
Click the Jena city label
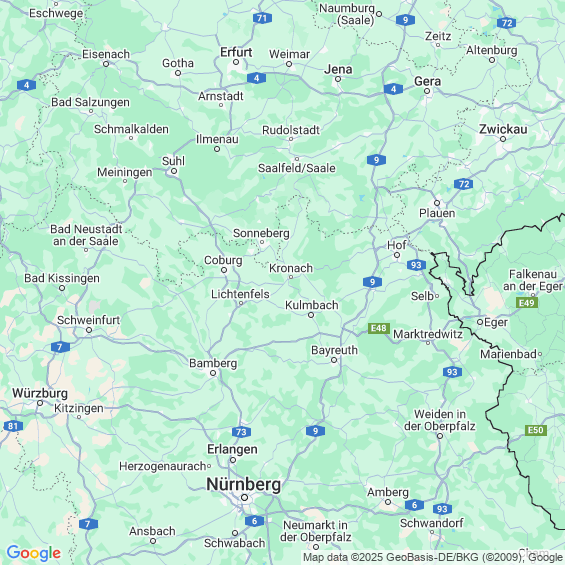coord(338,69)
